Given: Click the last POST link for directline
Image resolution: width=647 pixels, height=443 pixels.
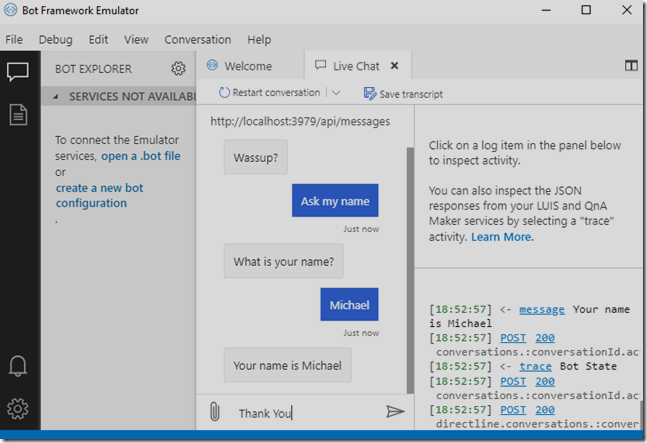Looking at the screenshot, I should (513, 410).
